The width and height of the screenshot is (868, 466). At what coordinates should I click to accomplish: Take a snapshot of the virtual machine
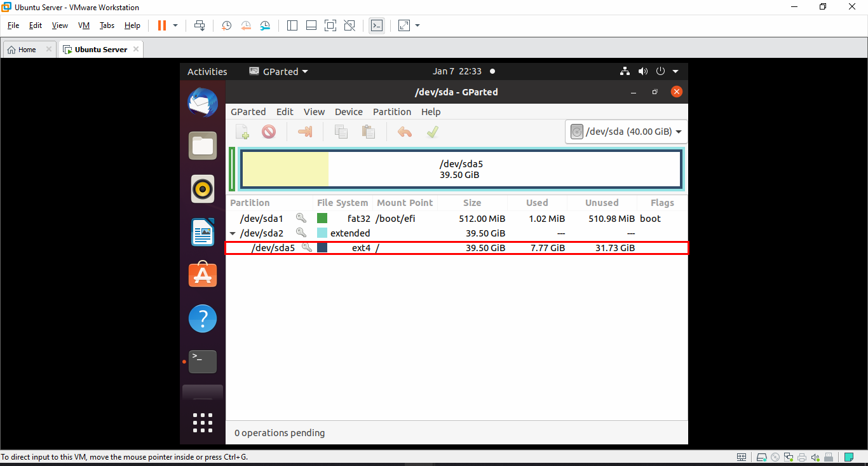tap(226, 25)
